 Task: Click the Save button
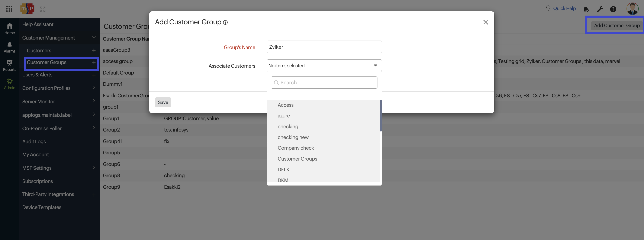(x=163, y=102)
